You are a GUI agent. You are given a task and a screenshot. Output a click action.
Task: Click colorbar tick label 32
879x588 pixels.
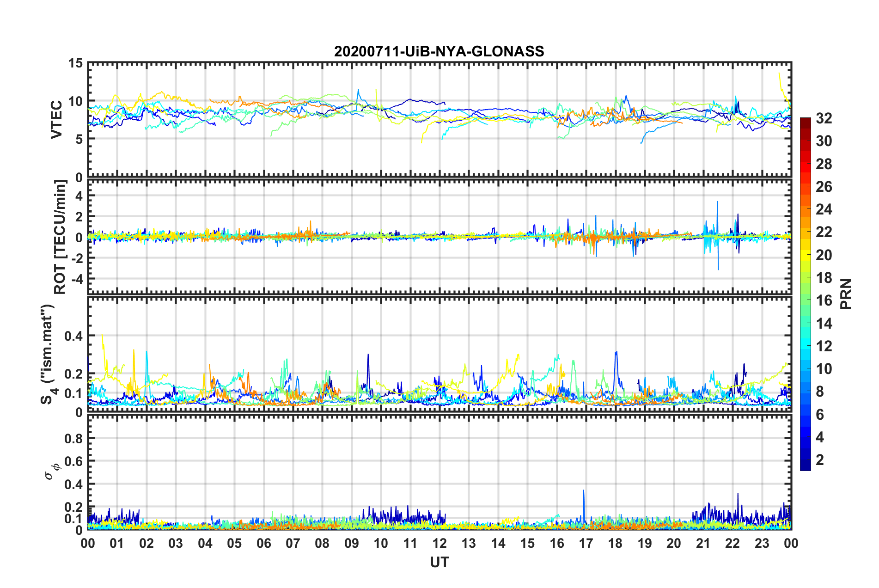pyautogui.click(x=824, y=118)
